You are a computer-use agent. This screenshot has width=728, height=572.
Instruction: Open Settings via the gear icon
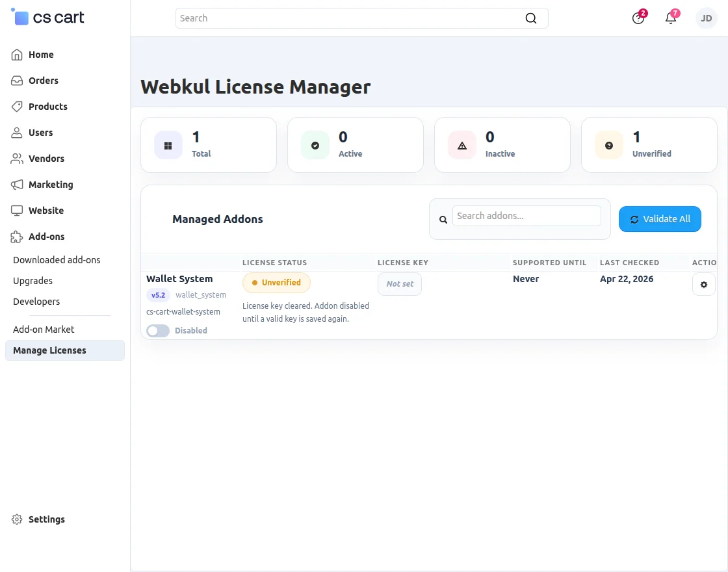point(16,519)
